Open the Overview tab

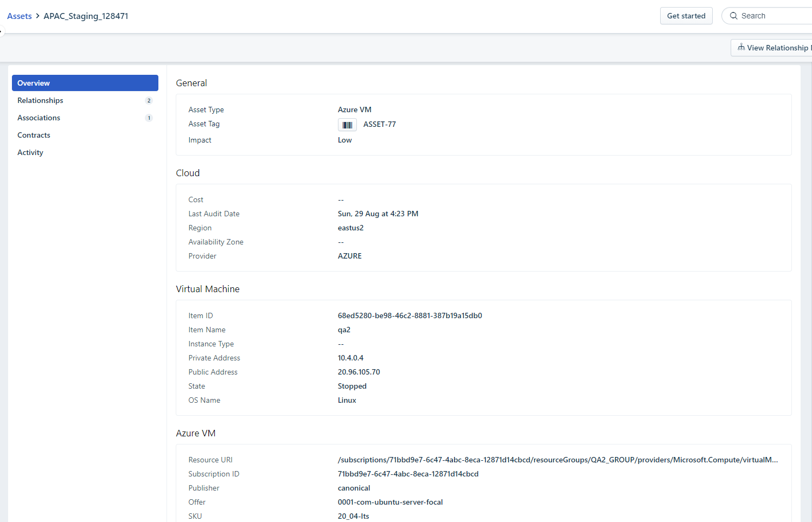click(85, 83)
